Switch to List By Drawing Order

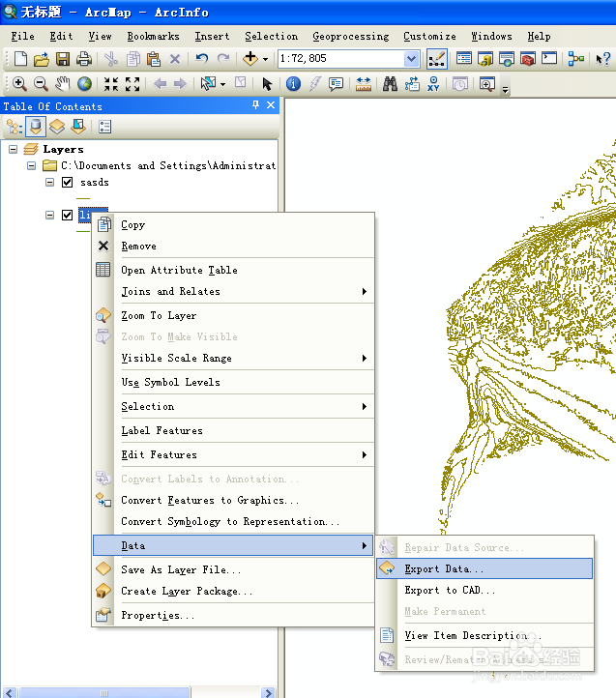tap(15, 127)
